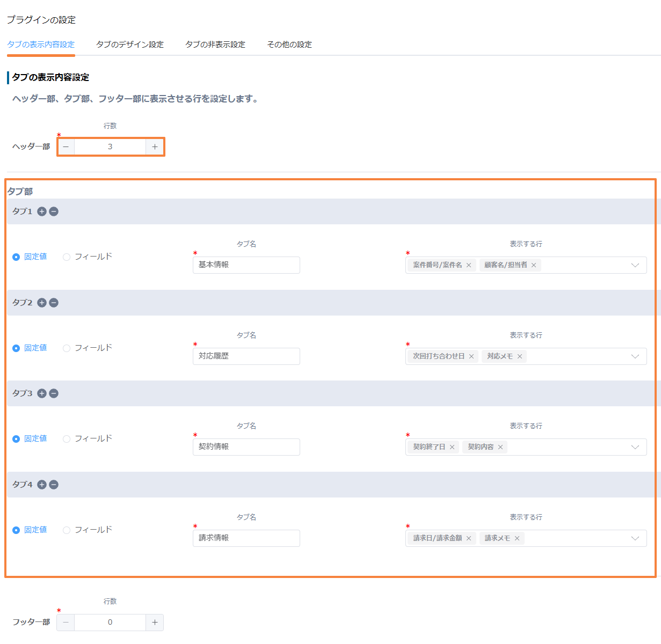Open タブの表示内容設定 tab

tap(41, 45)
